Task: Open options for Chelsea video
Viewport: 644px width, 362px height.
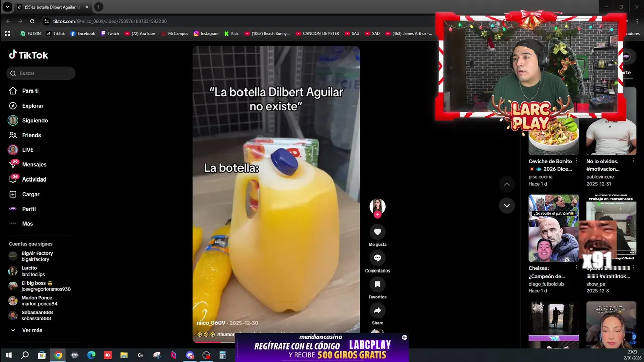Action: [x=576, y=268]
